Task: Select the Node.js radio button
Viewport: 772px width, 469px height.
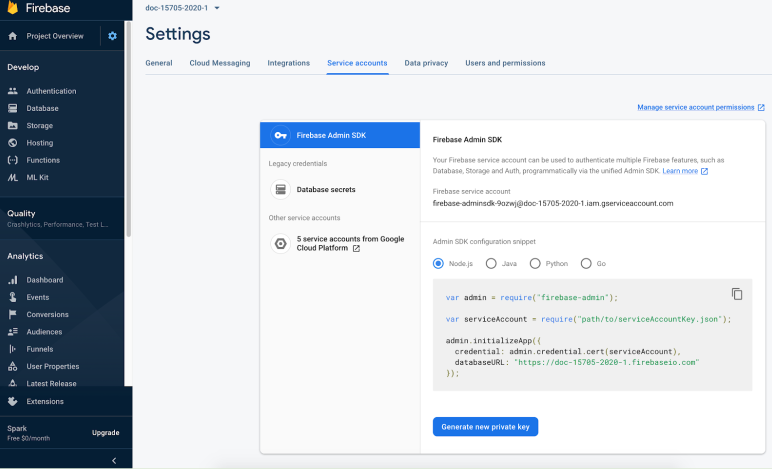Action: (438, 263)
